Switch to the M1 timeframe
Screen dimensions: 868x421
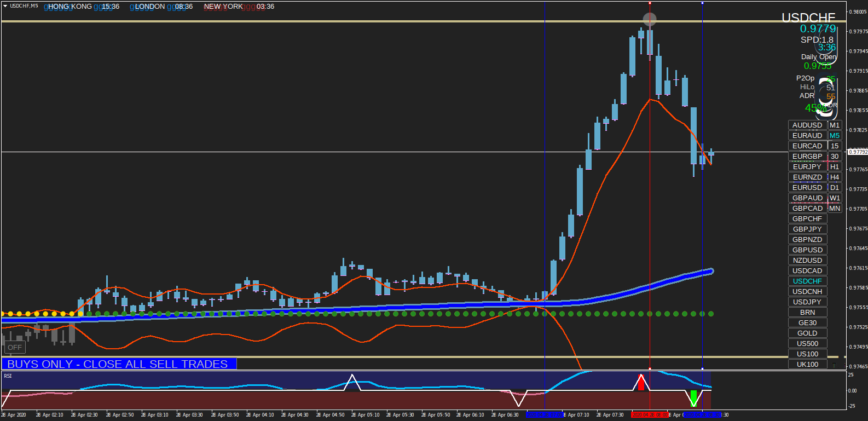[835, 125]
